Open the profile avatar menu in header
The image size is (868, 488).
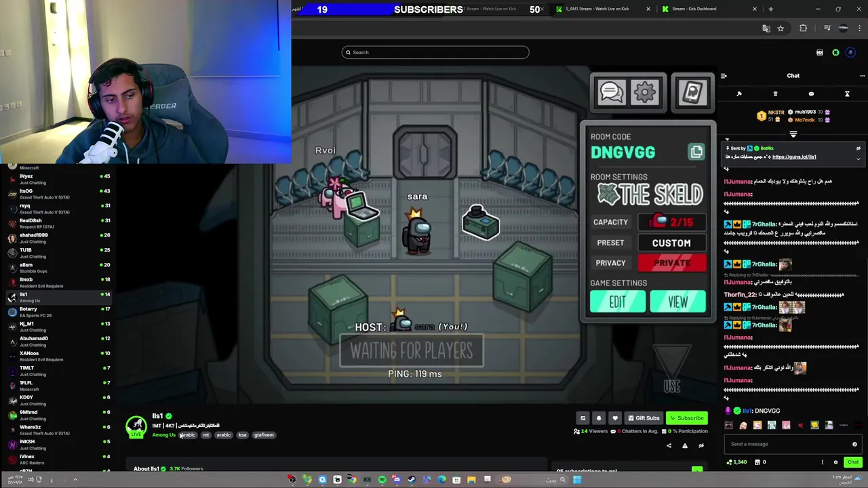point(850,52)
